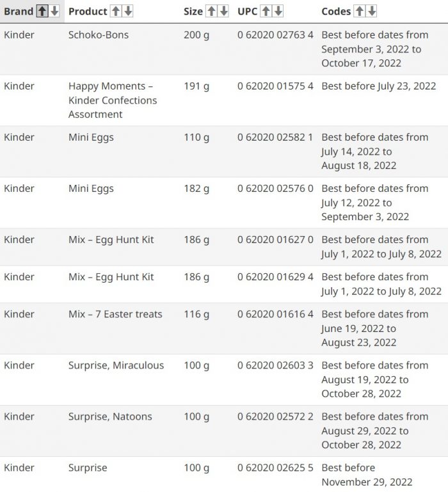448x492 pixels.
Task: Click the Surprise, Natoons product cell
Action: point(110,417)
